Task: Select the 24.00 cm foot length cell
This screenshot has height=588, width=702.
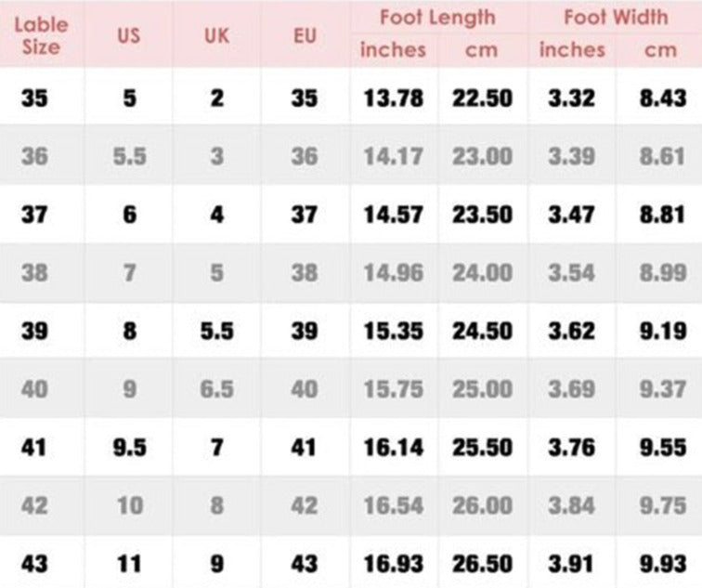Action: point(482,273)
